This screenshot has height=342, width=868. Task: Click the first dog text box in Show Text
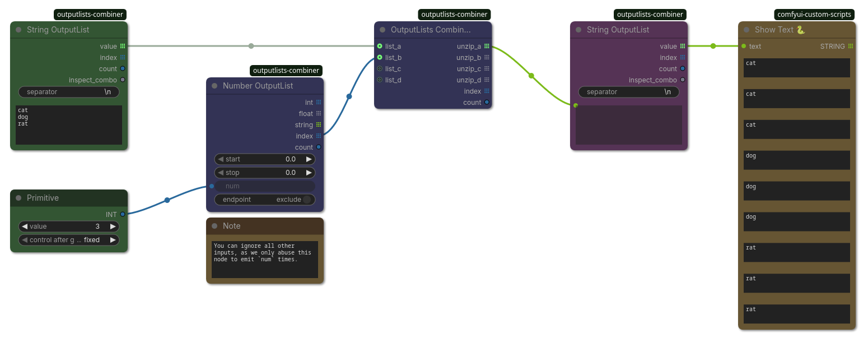(x=797, y=160)
